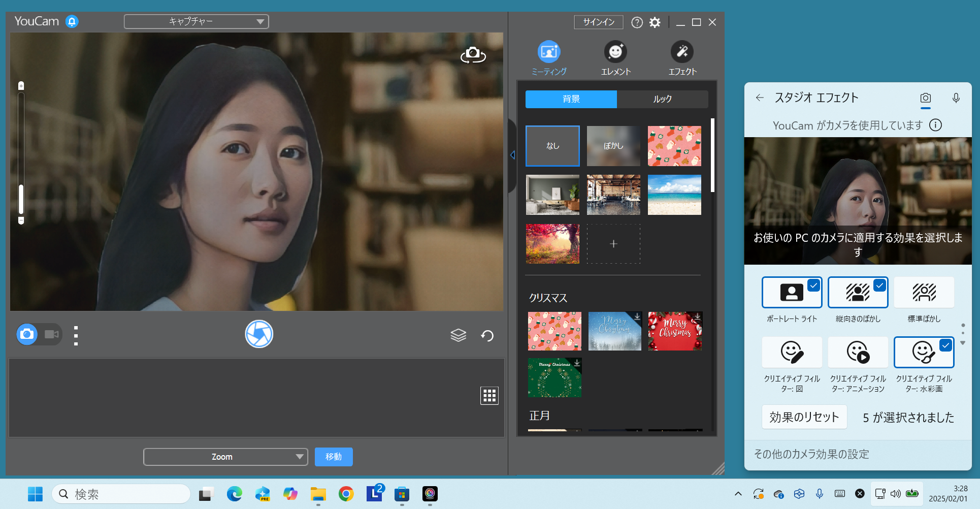Switch to the ルック tab
Image resolution: width=980 pixels, height=509 pixels.
click(x=662, y=99)
